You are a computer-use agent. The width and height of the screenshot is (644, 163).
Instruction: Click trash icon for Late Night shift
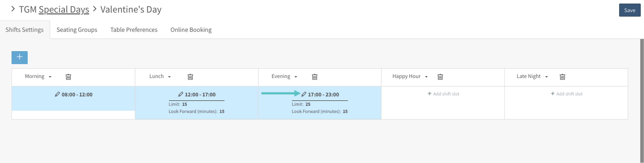[562, 77]
